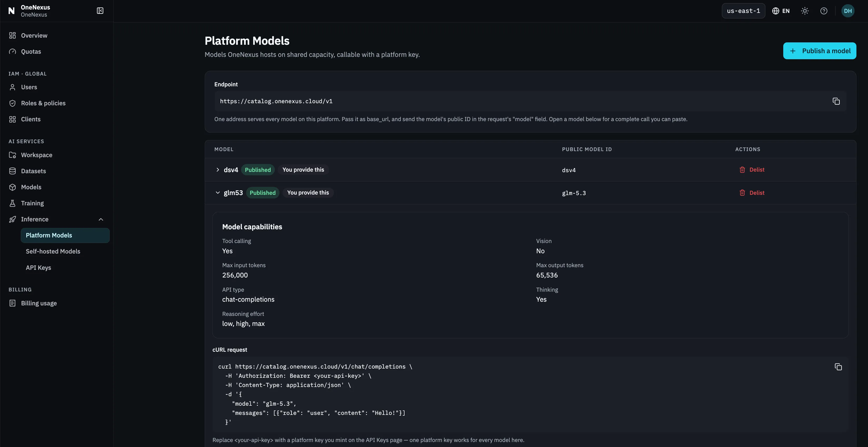Click the Clients grid icon

[x=12, y=119]
